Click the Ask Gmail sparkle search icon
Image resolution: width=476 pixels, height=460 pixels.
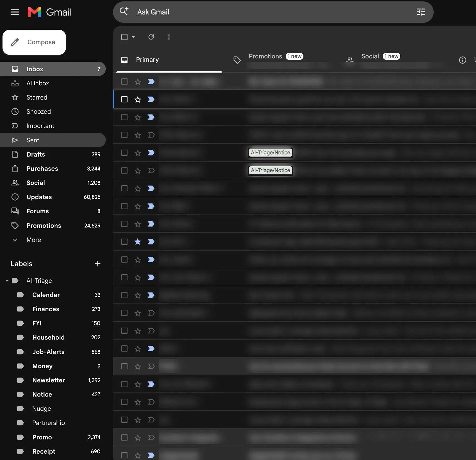124,11
